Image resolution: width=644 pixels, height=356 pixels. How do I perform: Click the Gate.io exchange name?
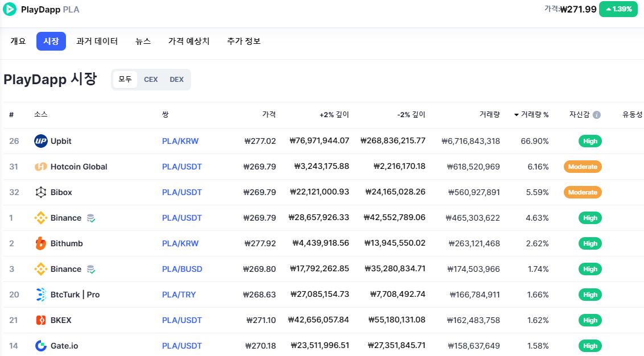click(64, 346)
